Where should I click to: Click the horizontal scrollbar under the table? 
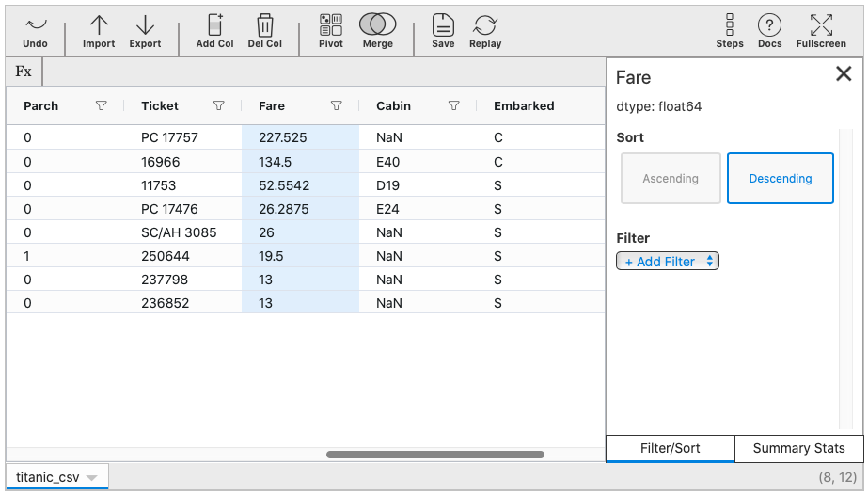tap(434, 455)
